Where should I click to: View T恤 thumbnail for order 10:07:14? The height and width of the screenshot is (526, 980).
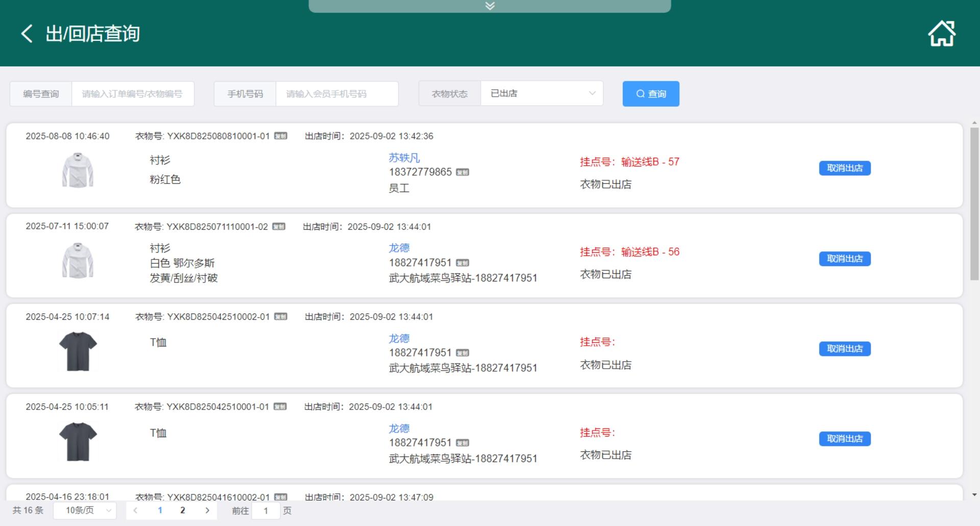coord(78,351)
